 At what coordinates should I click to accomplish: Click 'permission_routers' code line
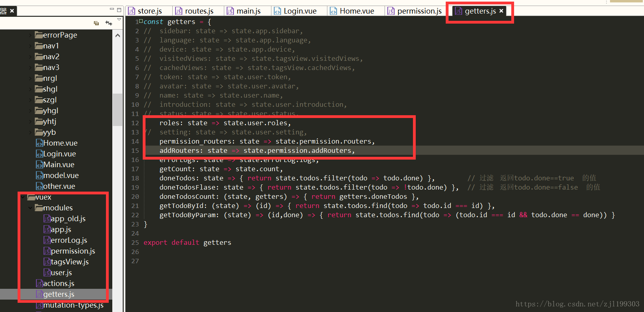coord(267,141)
